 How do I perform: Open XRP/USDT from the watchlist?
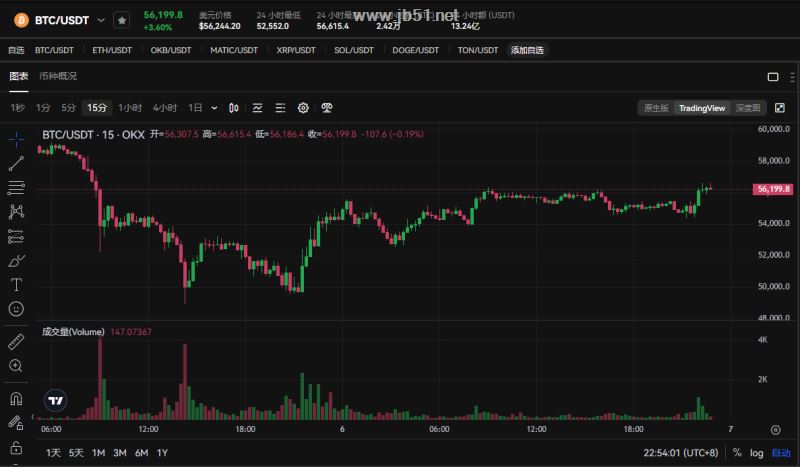(296, 50)
